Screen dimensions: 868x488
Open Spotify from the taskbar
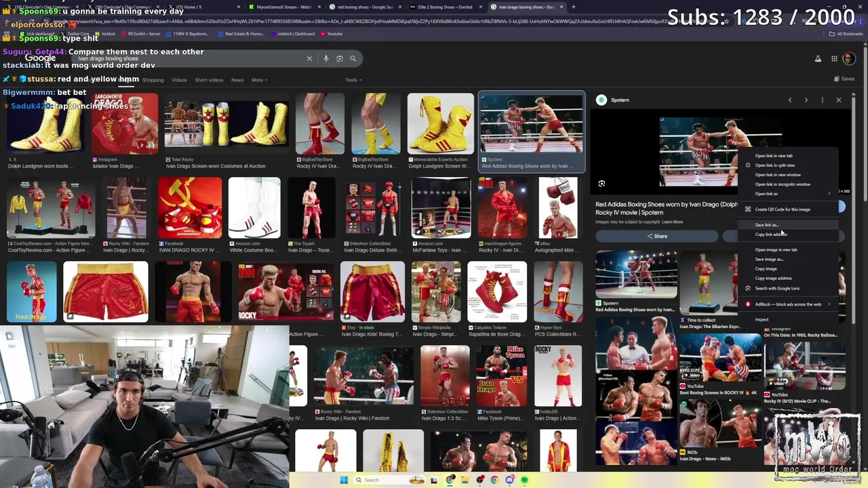pos(524,480)
